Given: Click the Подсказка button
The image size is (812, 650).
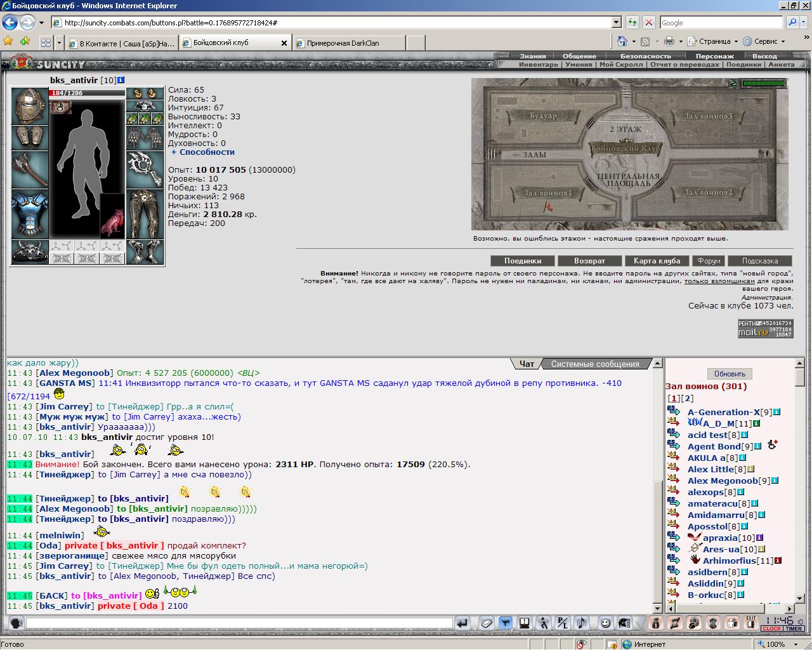Looking at the screenshot, I should (759, 261).
